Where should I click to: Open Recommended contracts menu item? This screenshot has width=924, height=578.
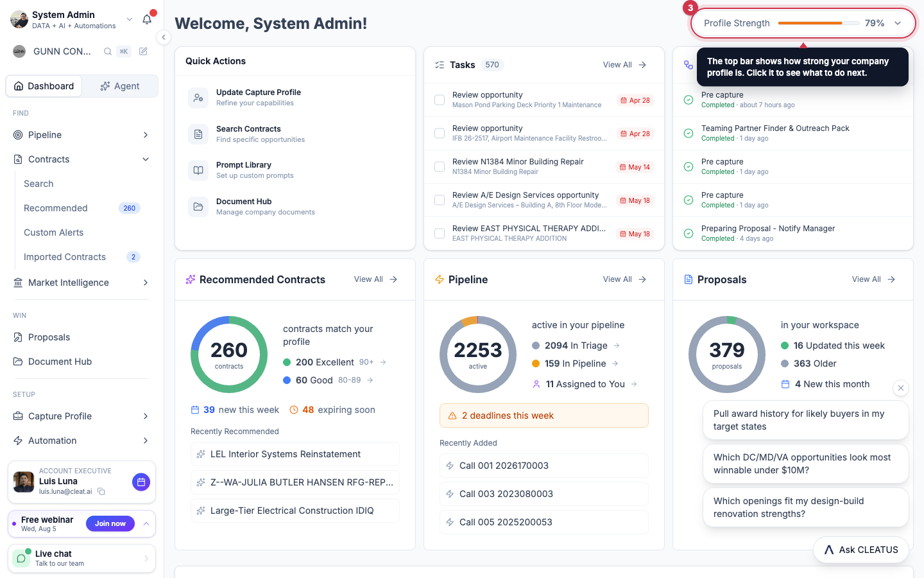click(x=81, y=208)
